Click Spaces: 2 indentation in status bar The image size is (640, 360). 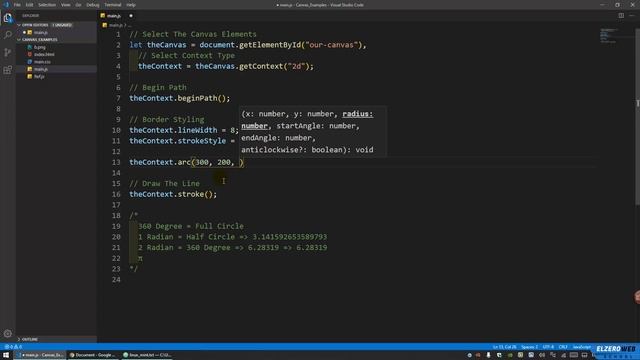coord(529,347)
